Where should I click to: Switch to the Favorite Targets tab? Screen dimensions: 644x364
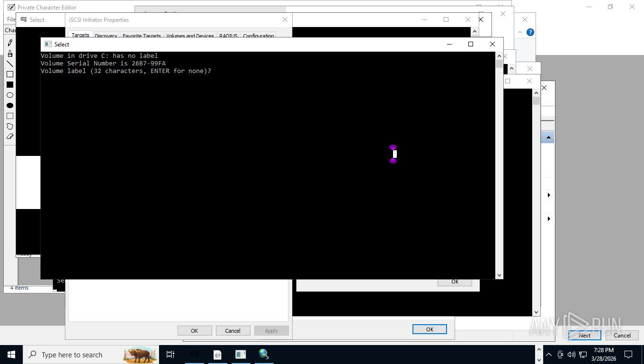pos(142,36)
